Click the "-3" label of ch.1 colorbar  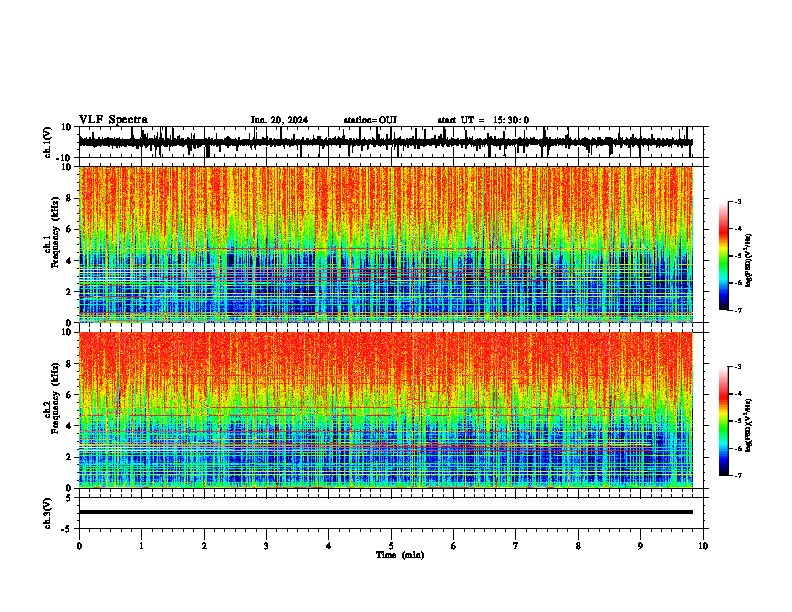click(x=737, y=202)
